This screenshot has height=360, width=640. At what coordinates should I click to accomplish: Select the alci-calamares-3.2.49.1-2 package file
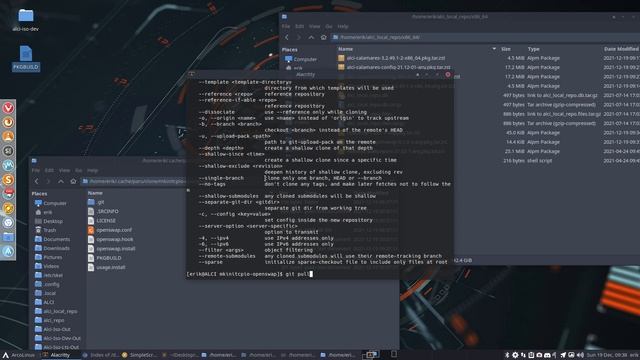click(x=392, y=58)
